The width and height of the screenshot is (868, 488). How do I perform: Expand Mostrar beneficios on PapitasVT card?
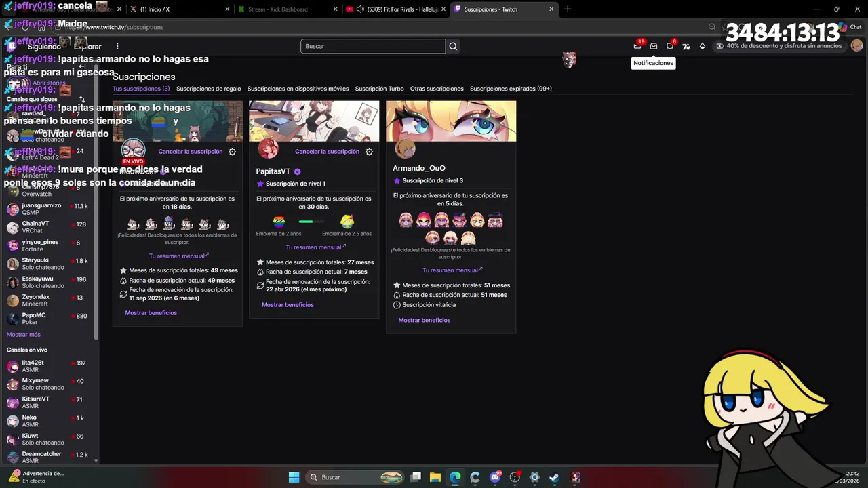pos(288,305)
